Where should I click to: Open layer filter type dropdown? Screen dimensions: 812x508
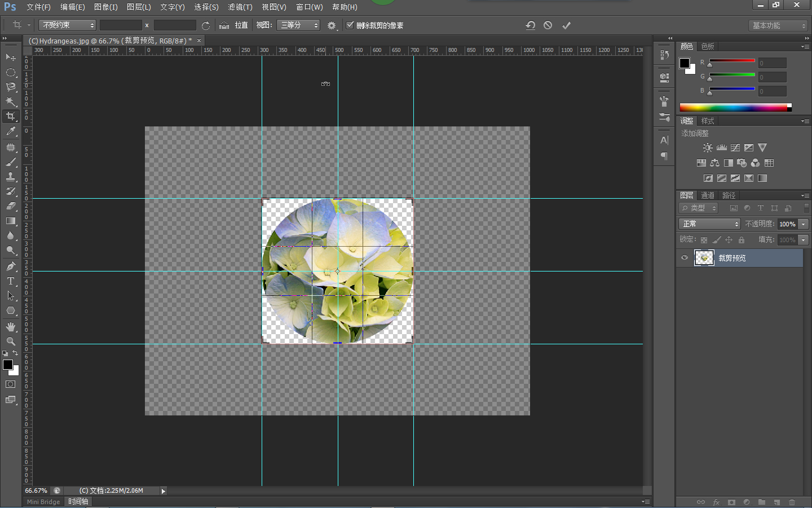point(698,208)
